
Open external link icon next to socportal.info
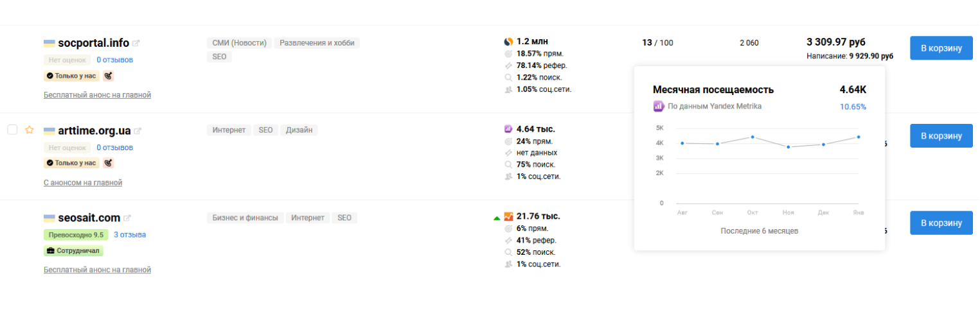(x=136, y=44)
